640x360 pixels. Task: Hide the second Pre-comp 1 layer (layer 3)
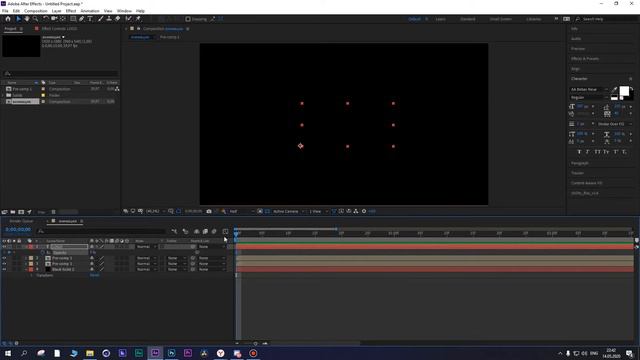click(x=4, y=264)
